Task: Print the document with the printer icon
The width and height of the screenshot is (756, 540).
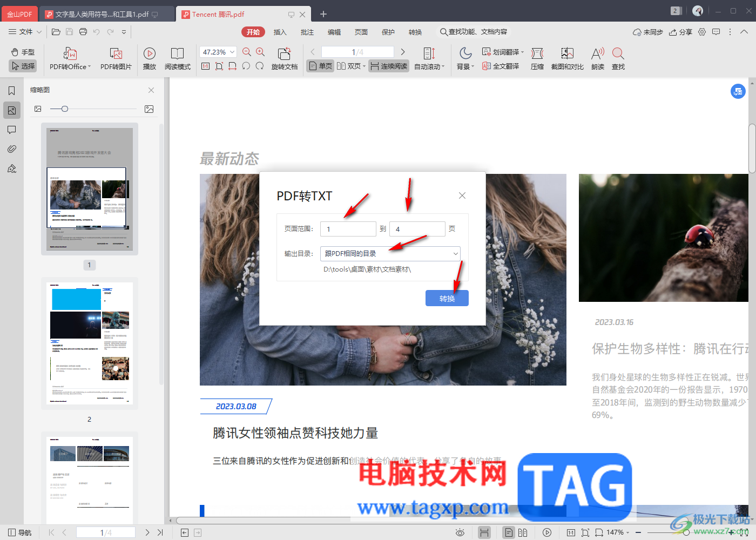Action: [83, 32]
